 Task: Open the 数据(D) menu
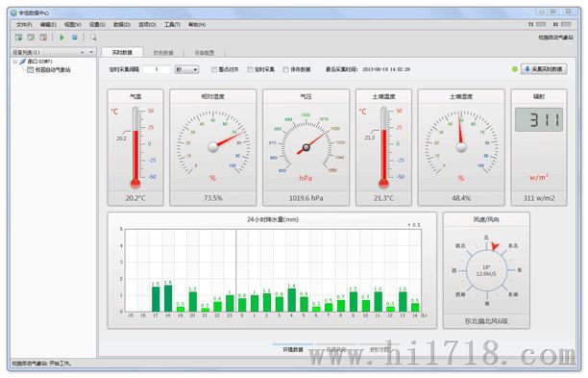[x=122, y=24]
